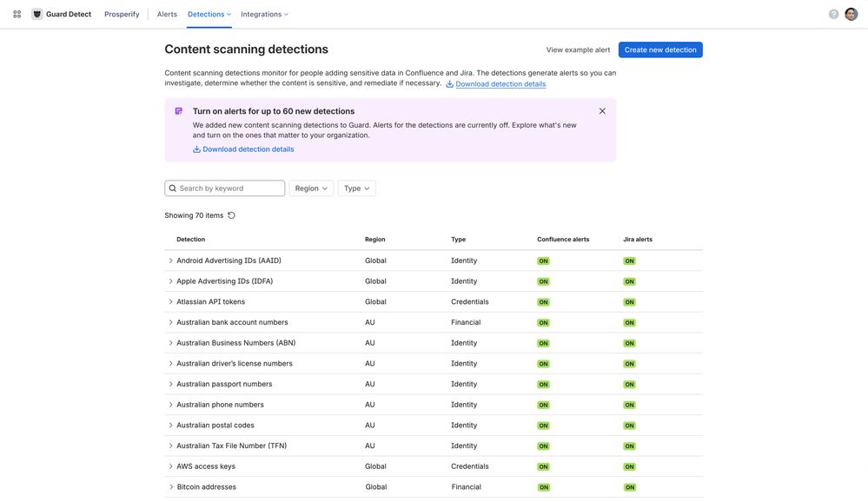
Task: Toggle Jira alerts for Australian postal codes
Action: (x=629, y=426)
